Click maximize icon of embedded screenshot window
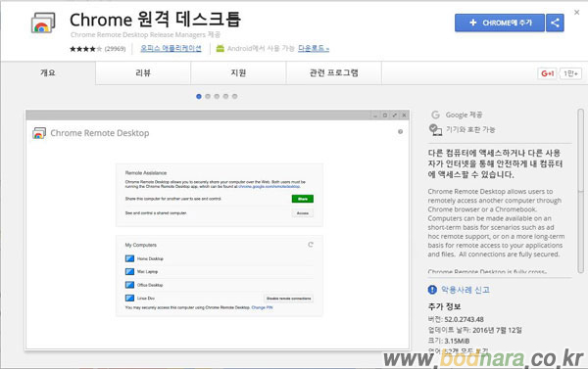The image size is (588, 369). 385,115
